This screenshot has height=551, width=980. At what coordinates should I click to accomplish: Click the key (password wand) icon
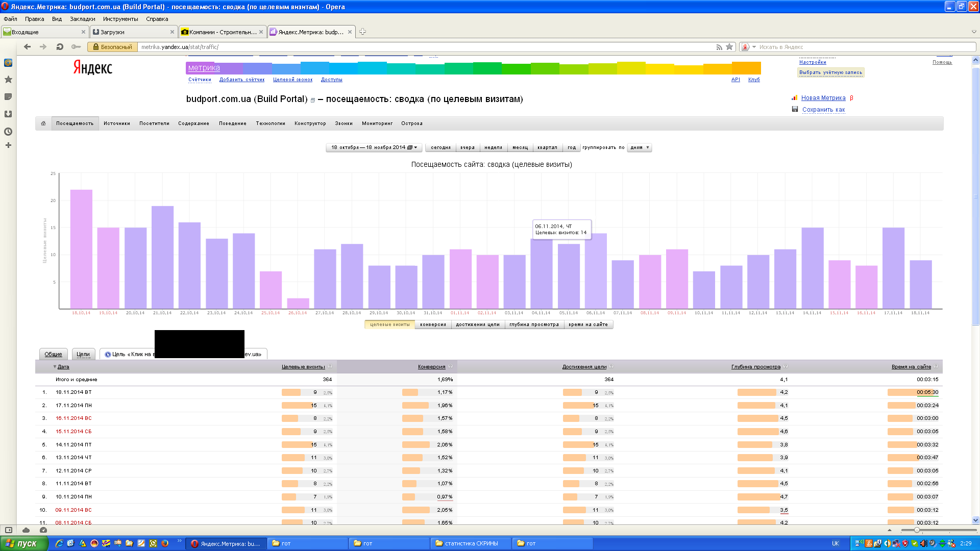(76, 46)
